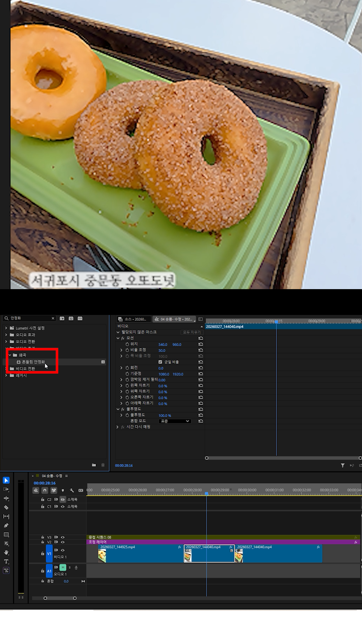The height and width of the screenshot is (644, 362).
Task: Reset the 위치 parameter
Action: tap(201, 344)
